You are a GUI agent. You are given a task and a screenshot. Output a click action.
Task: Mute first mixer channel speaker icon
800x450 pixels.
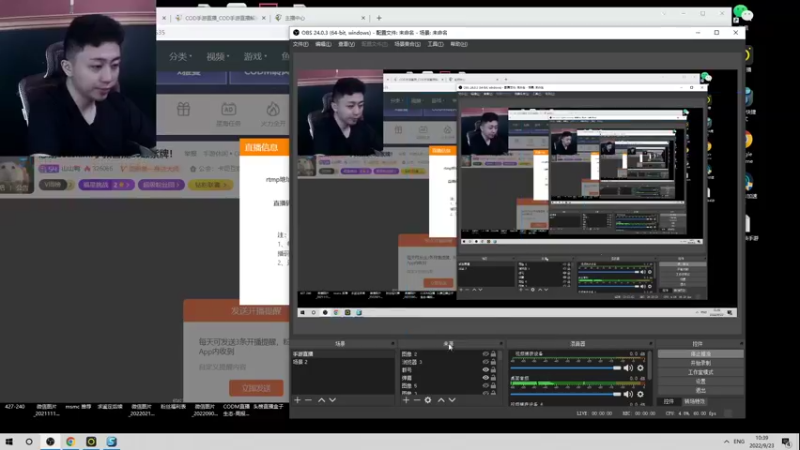point(629,368)
